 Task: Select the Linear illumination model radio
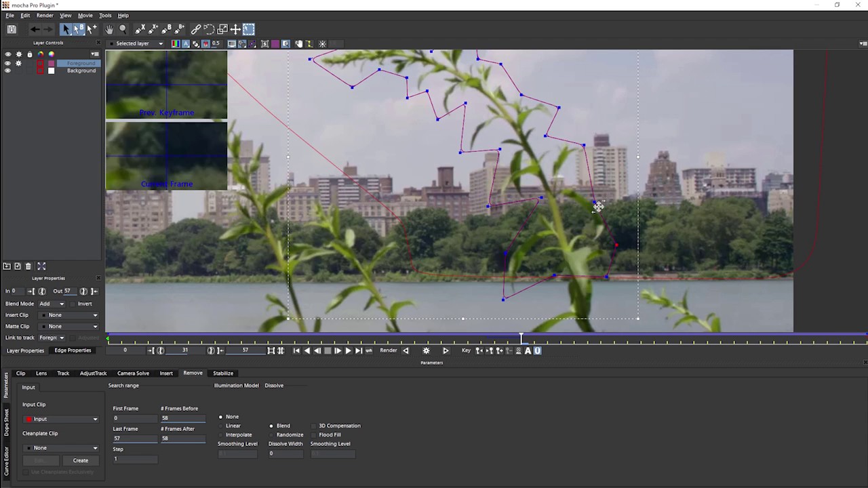pyautogui.click(x=220, y=426)
